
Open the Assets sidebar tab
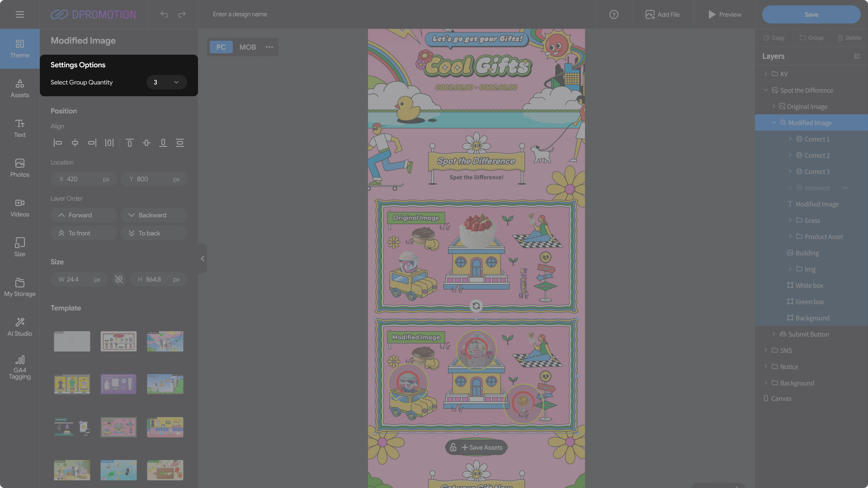pyautogui.click(x=20, y=88)
